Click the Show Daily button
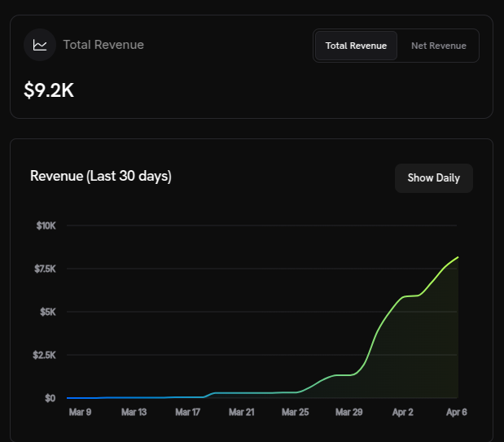 [434, 178]
